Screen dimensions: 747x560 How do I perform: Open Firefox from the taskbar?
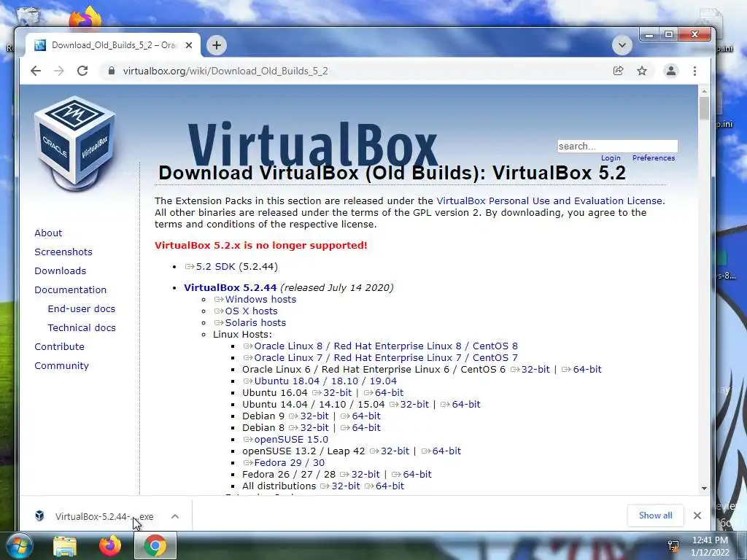(109, 546)
